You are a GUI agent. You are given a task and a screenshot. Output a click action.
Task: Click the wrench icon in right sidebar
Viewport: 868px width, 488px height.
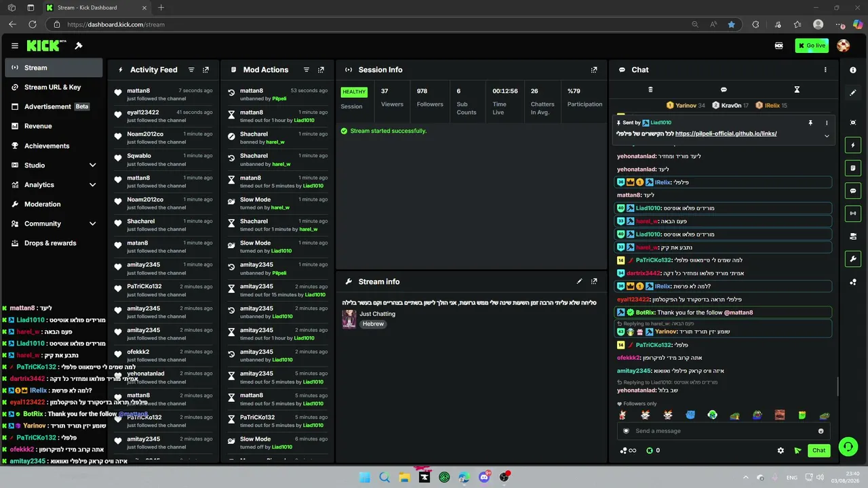pyautogui.click(x=853, y=259)
